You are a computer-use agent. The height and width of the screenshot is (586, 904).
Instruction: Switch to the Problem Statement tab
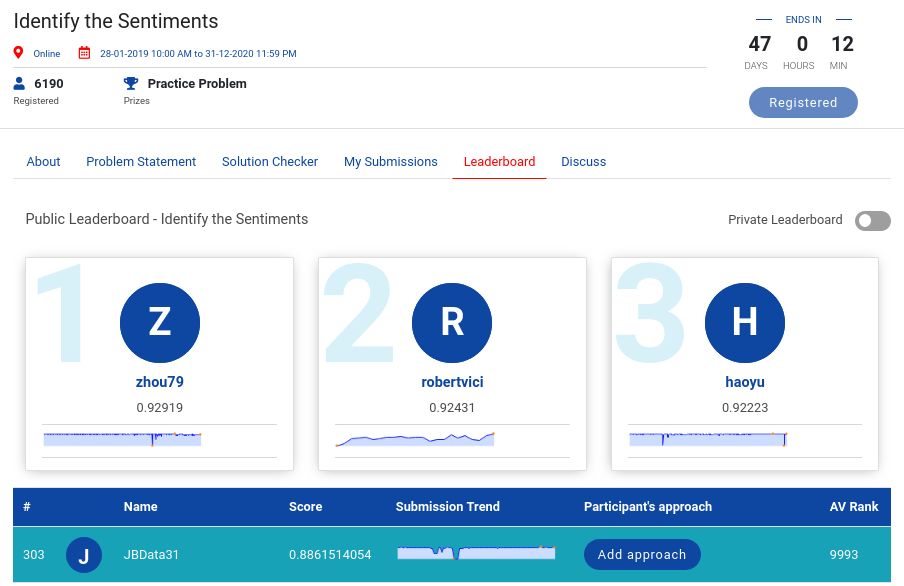click(141, 161)
